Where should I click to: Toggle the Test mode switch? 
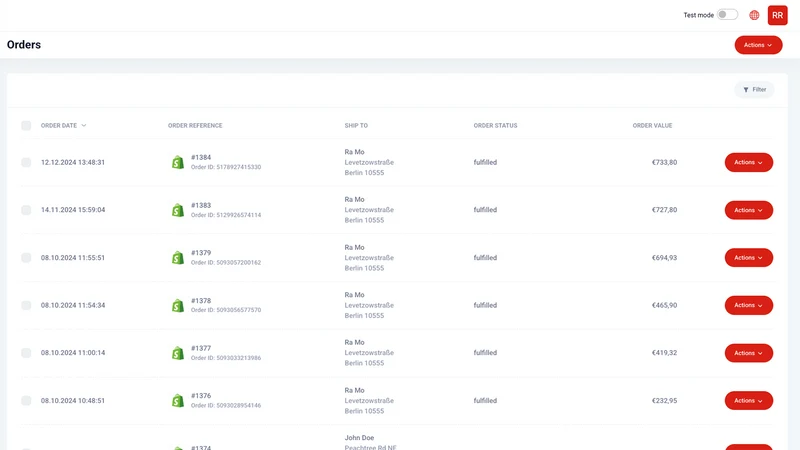pos(727,15)
